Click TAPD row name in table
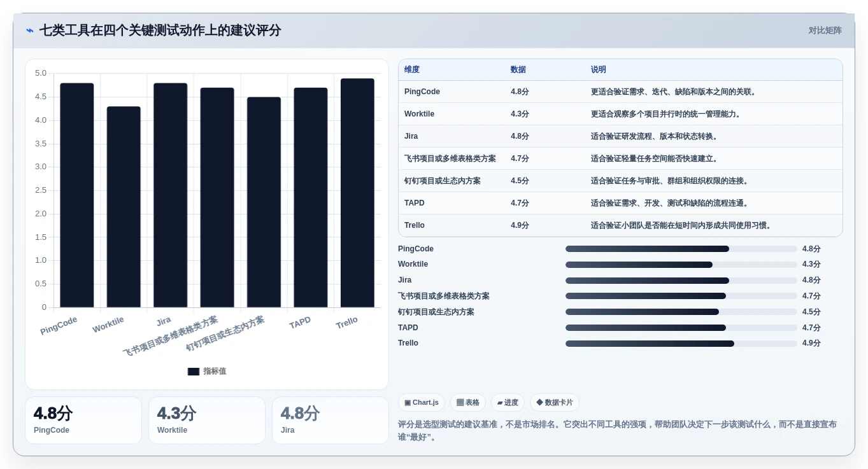This screenshot has height=469, width=868. tap(415, 203)
